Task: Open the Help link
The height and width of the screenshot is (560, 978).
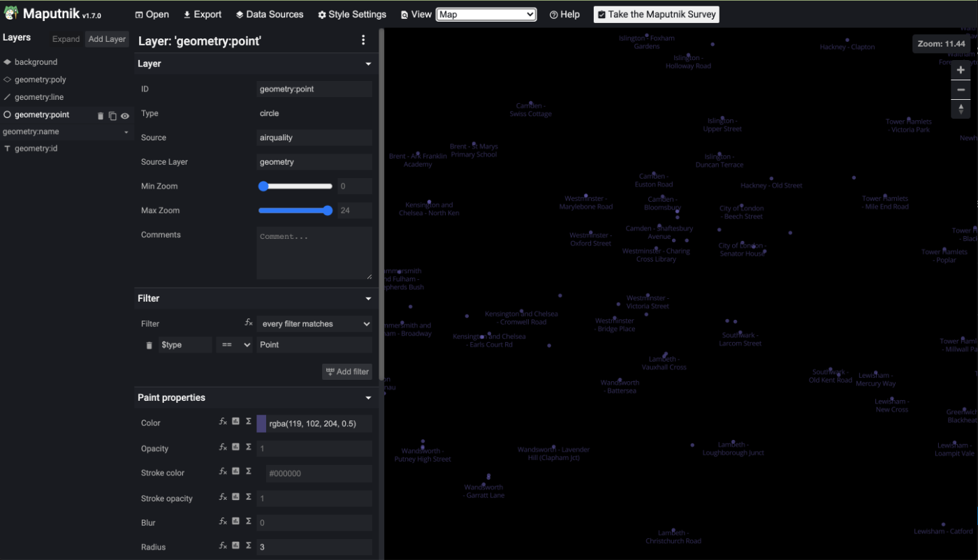Action: [564, 15]
